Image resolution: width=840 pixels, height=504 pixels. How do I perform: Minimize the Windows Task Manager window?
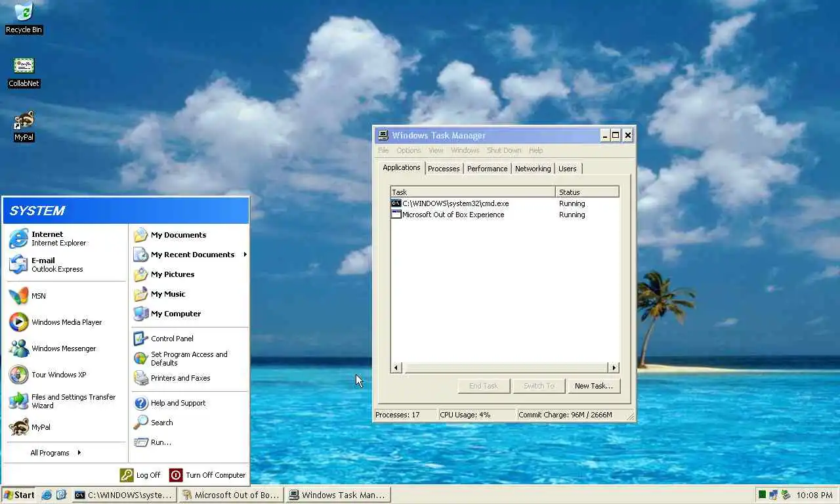click(604, 135)
